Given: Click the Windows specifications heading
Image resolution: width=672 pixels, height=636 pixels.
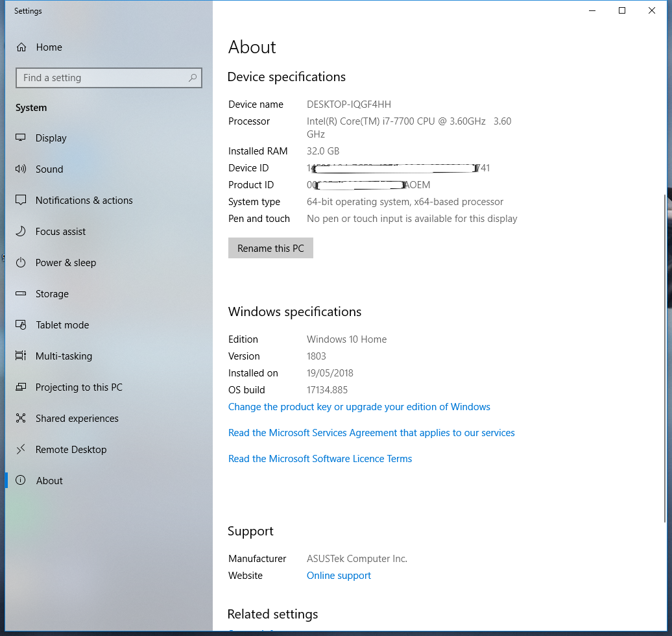Looking at the screenshot, I should coord(295,312).
